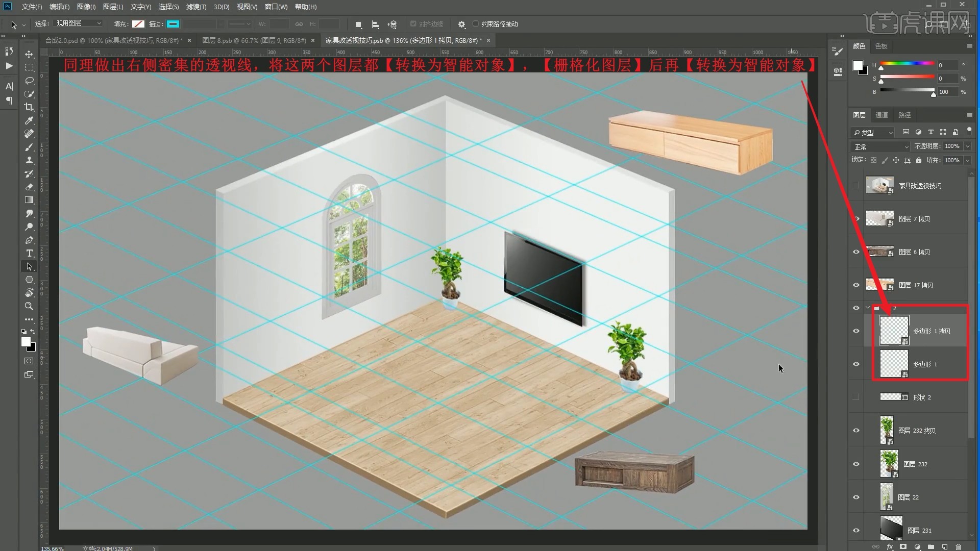Lock all layer attributes padlock

919,160
